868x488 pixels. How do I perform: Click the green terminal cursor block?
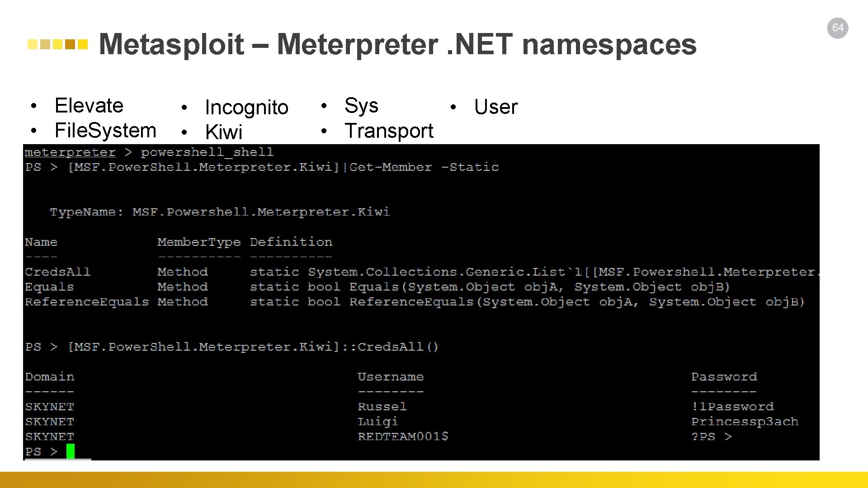click(x=71, y=451)
